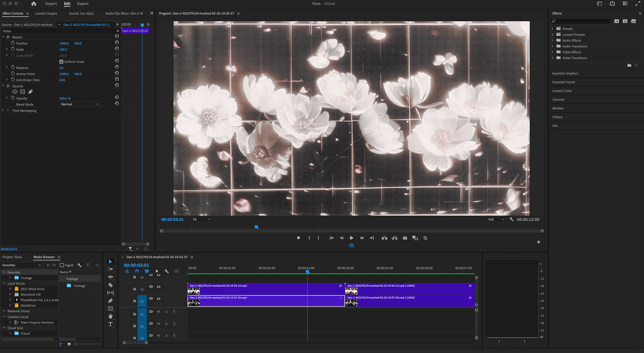Switch to the Import workspace tab
The width and height of the screenshot is (644, 353).
(51, 4)
